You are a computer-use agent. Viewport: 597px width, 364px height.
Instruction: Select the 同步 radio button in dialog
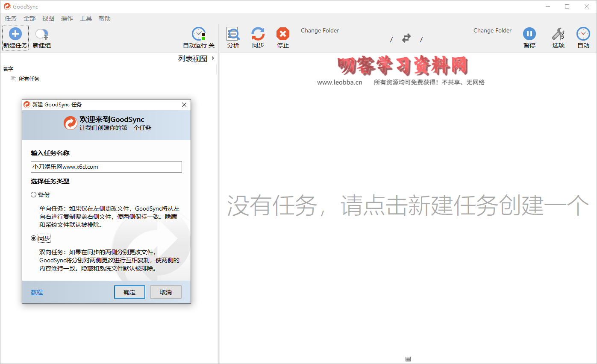[34, 238]
